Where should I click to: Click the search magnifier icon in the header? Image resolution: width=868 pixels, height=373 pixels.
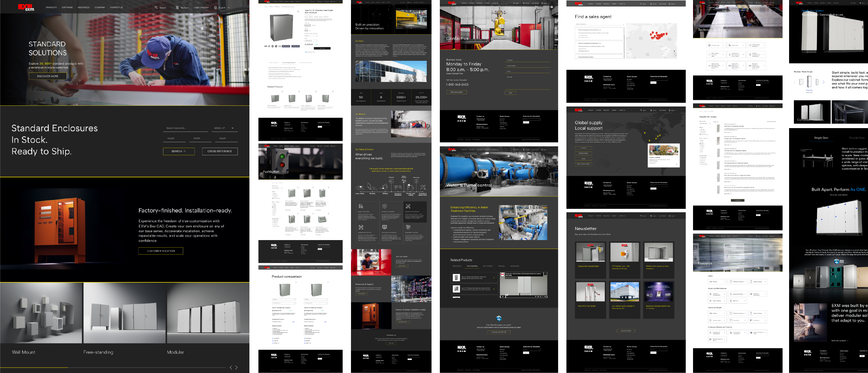tap(156, 7)
